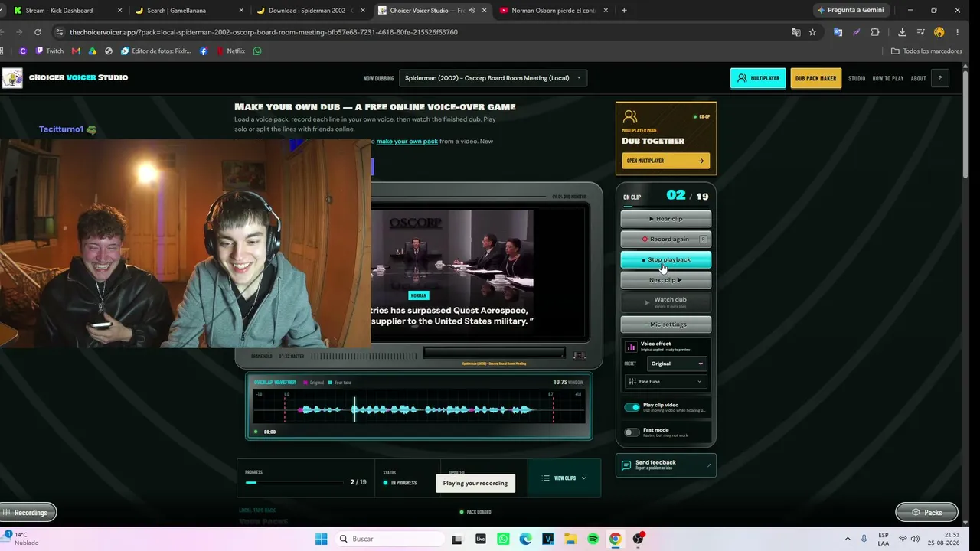Screen dimensions: 980x551
Task: Click the Dub Pack Maker button
Action: coord(815,78)
